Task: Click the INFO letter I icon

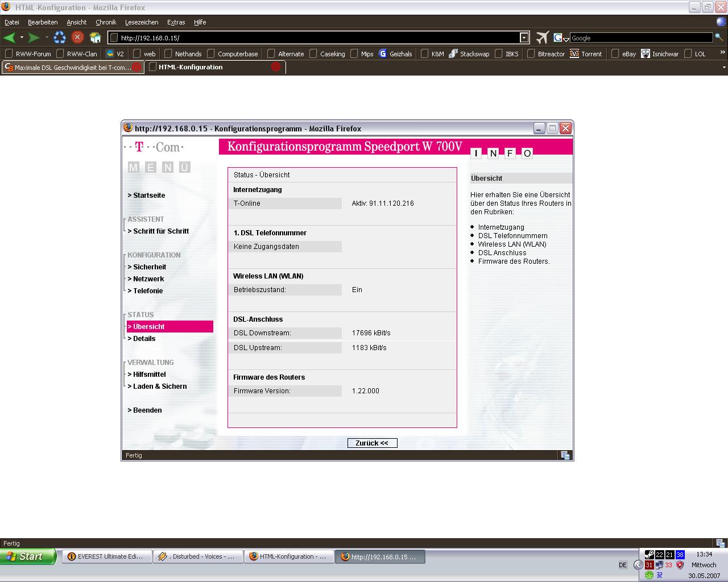Action: [x=477, y=153]
